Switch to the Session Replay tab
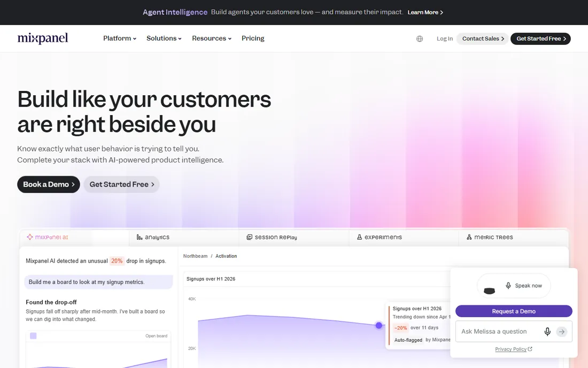 coord(293,237)
